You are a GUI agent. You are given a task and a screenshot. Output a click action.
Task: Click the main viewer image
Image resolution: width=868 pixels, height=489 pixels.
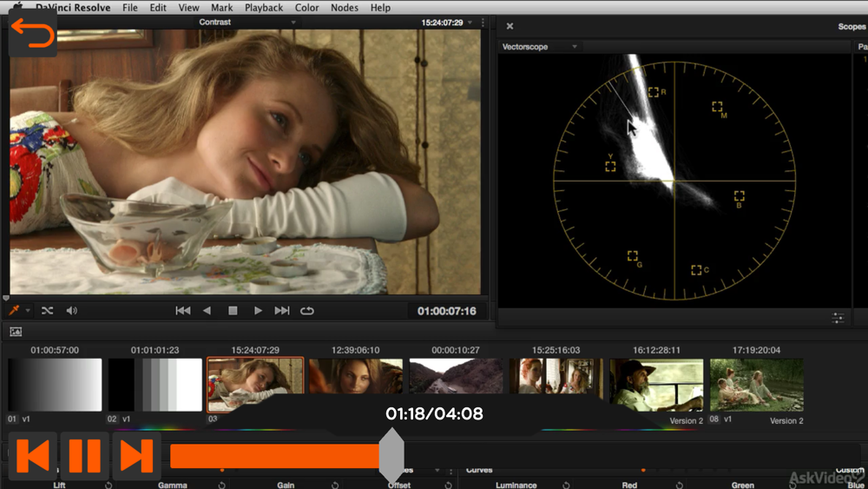[246, 162]
